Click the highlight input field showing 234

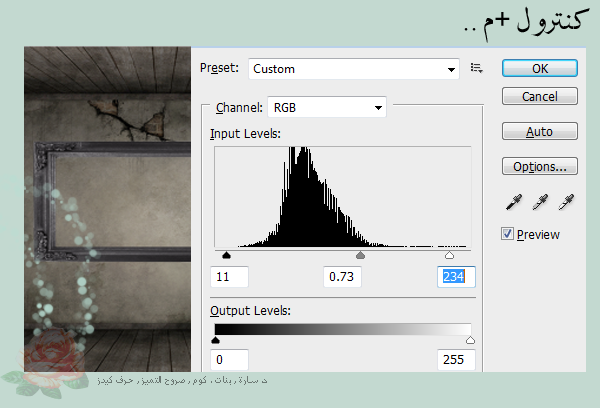[456, 277]
